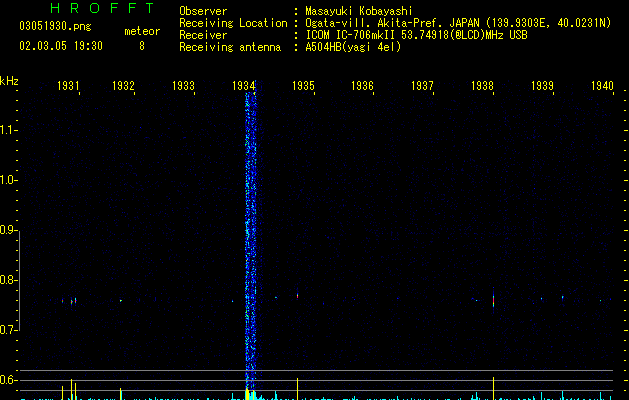Click the Receiver label
The height and width of the screenshot is (400, 629).
203,35
